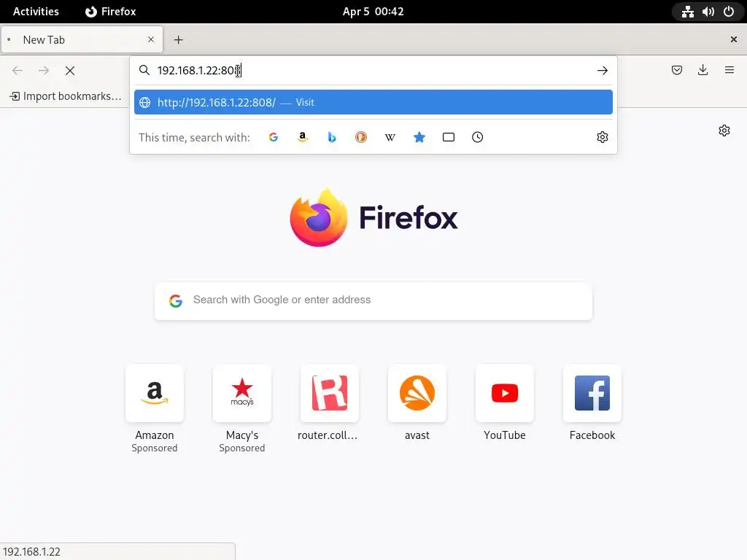
Task: Visit http://192.168.1.22:808/ suggestion
Action: coord(373,102)
